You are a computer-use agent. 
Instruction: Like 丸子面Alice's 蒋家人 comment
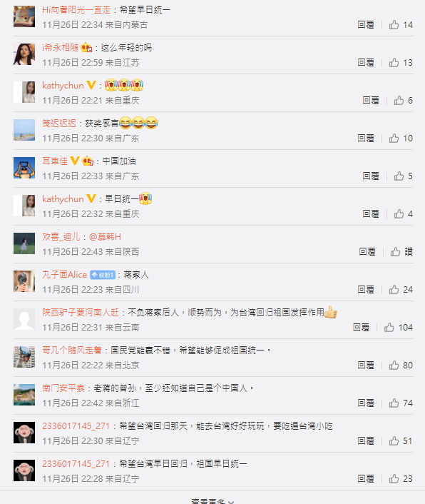(401, 290)
